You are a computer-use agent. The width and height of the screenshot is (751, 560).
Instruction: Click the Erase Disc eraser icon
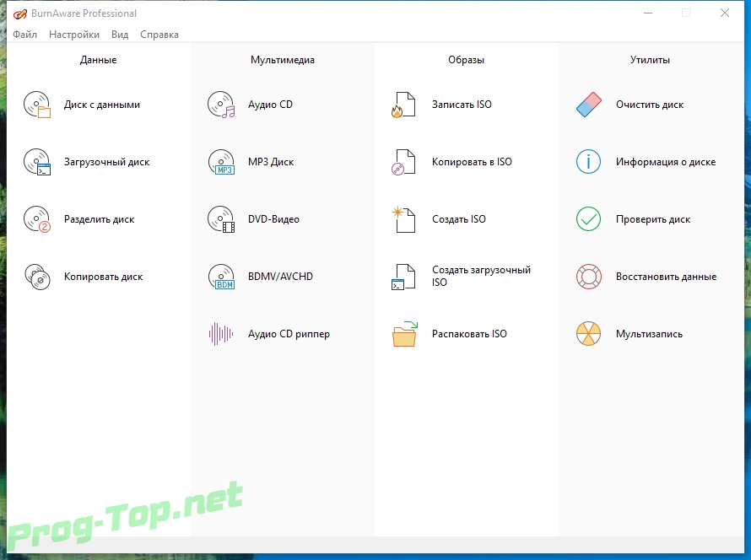[589, 105]
